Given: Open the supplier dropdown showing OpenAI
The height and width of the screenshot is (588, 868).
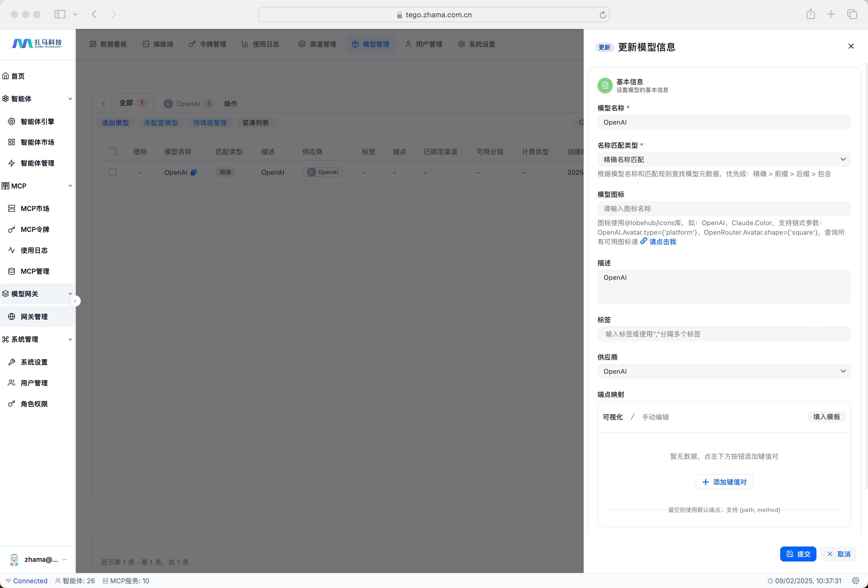Looking at the screenshot, I should point(724,371).
